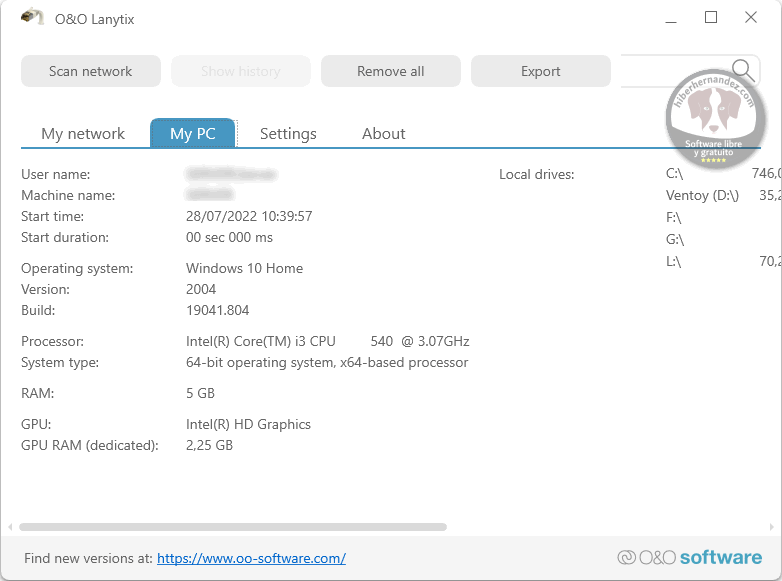Image resolution: width=782 pixels, height=581 pixels.
Task: Click the disabled Show history button
Action: coord(241,71)
